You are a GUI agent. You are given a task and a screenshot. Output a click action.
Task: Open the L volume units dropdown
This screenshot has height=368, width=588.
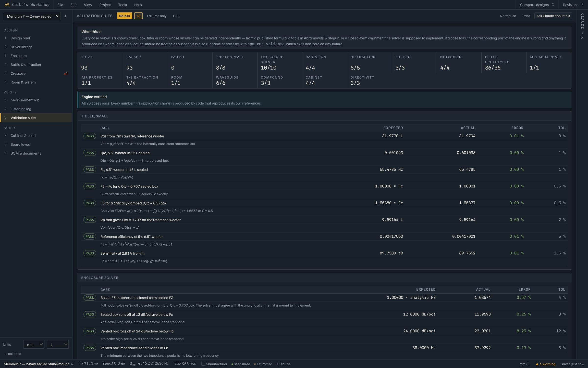pyautogui.click(x=58, y=344)
